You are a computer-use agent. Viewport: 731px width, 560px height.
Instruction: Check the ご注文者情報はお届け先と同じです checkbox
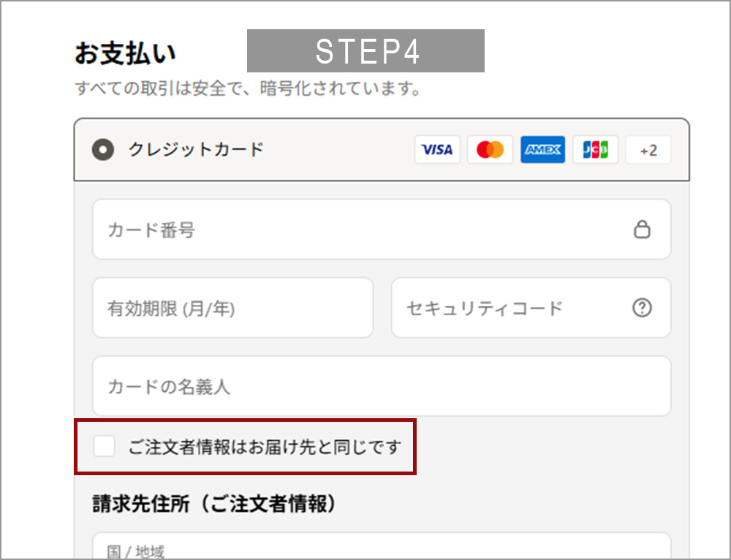point(104,446)
